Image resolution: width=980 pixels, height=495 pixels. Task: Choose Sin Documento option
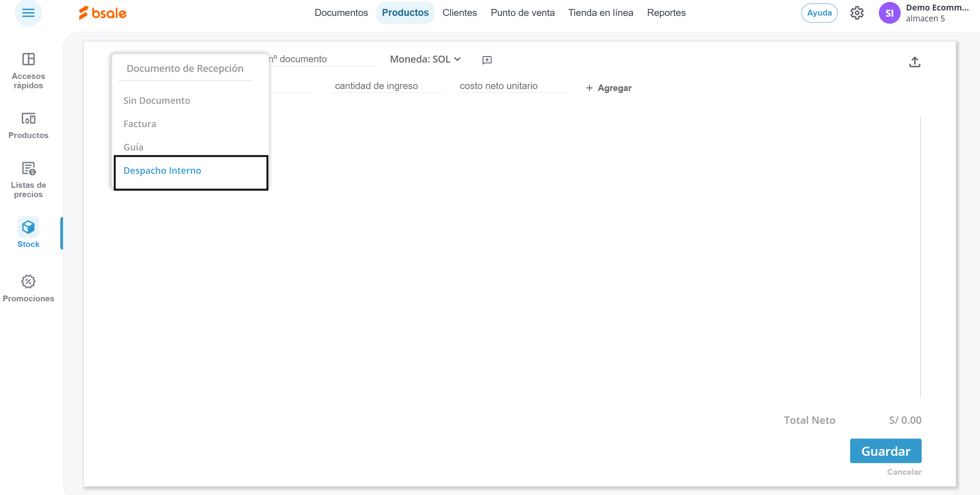(x=157, y=101)
